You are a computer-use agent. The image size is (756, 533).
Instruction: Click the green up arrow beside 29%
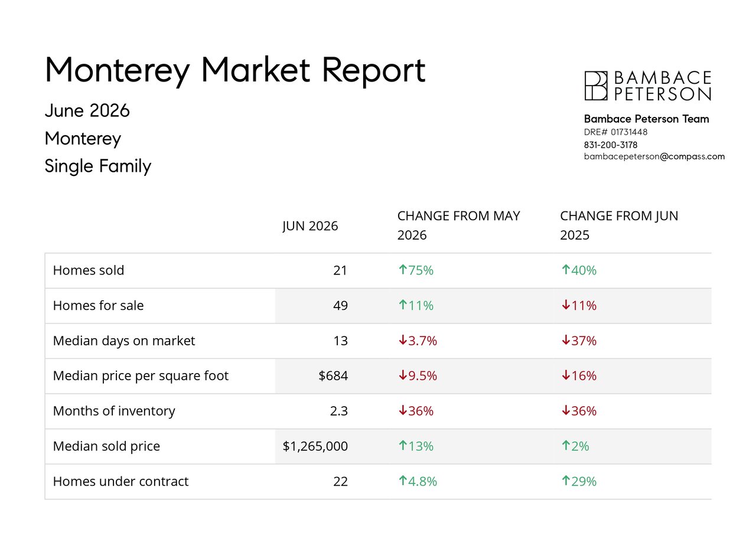566,481
